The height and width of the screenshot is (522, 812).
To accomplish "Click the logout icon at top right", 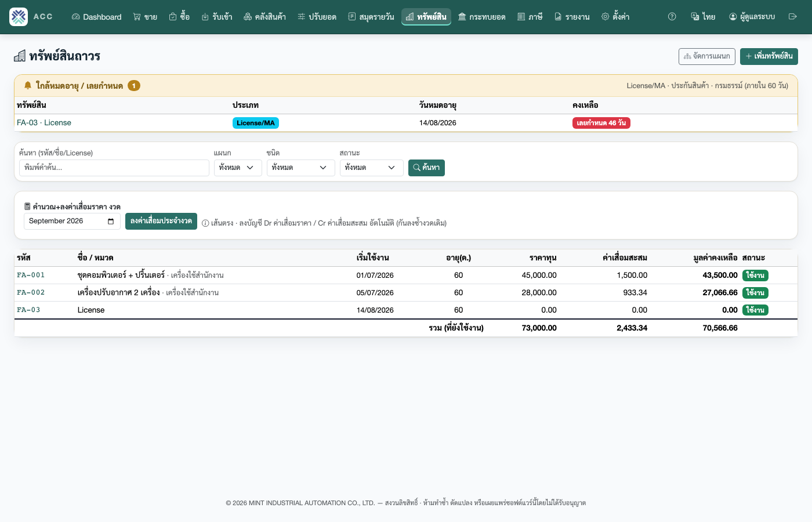I will click(793, 17).
